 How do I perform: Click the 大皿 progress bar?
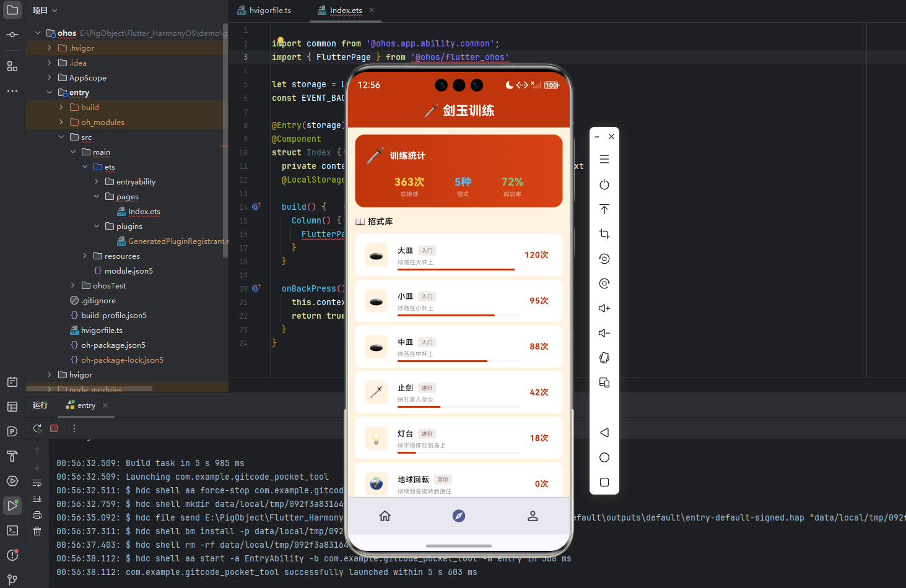[459, 269]
